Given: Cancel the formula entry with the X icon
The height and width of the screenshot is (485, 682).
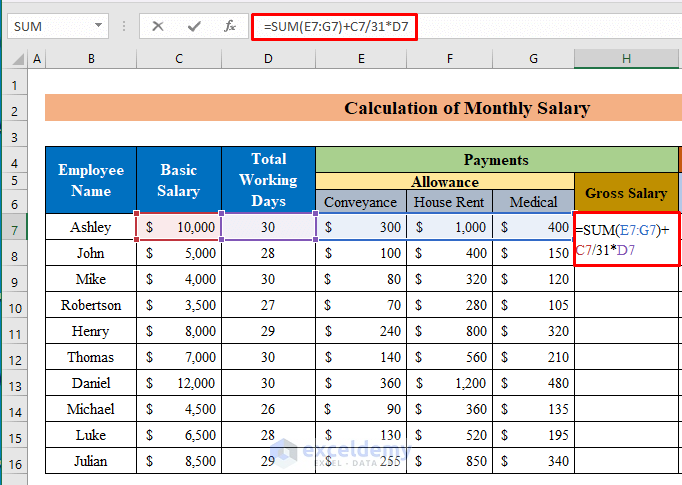Looking at the screenshot, I should [158, 26].
